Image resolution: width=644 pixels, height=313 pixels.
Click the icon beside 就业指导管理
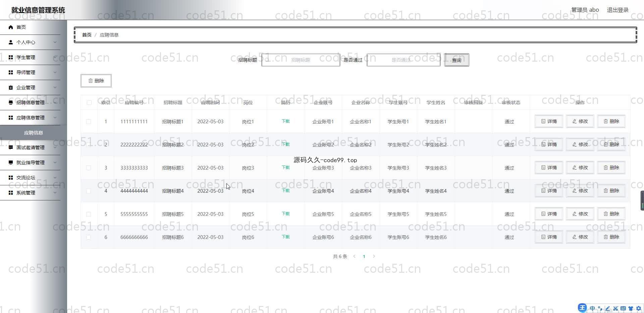(11, 163)
